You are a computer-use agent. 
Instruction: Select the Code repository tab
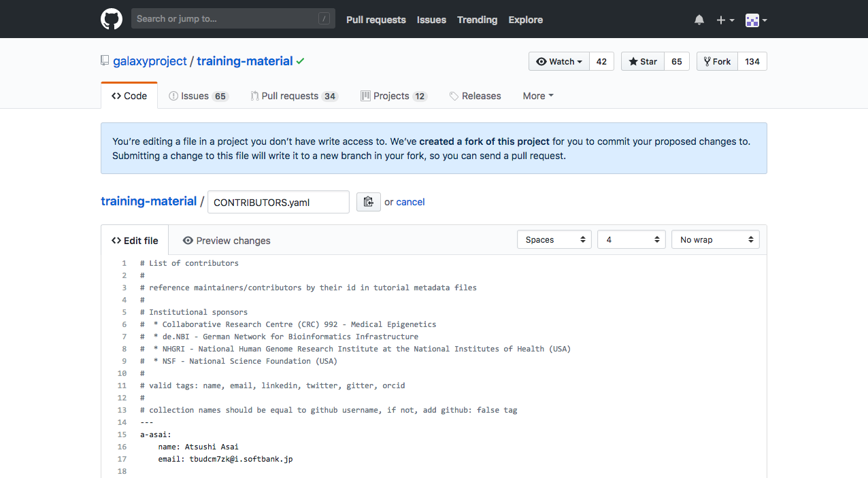coord(129,96)
